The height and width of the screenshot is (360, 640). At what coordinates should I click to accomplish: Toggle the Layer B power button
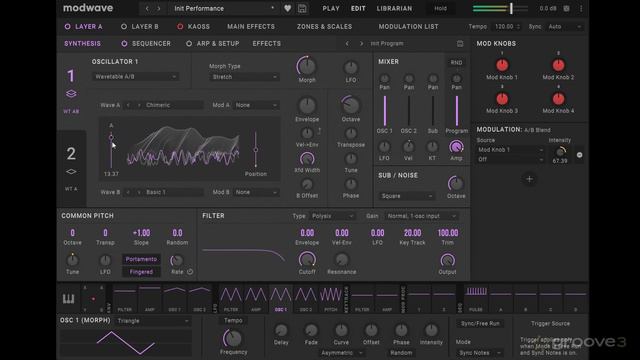point(124,27)
